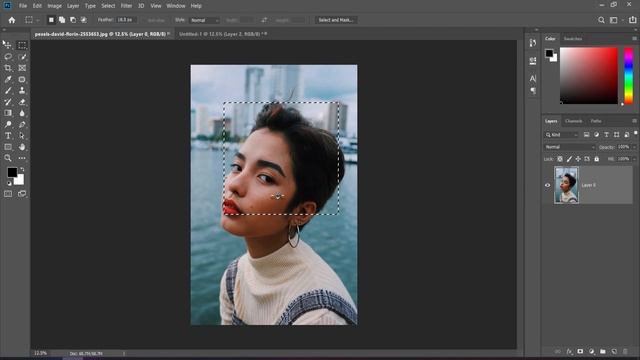Open the layer filter Kind dropdown
Image resolution: width=640 pixels, height=360 pixels.
click(x=562, y=135)
